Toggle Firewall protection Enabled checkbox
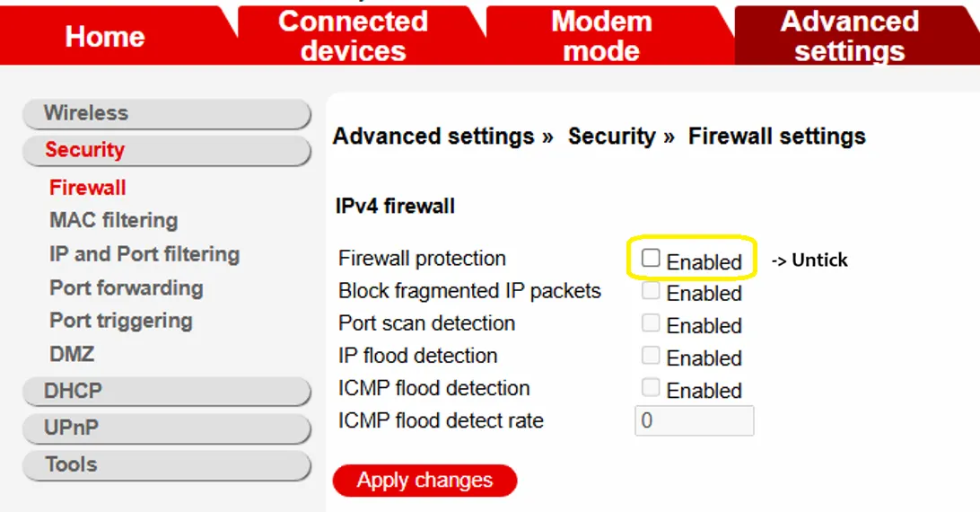Viewport: 980px width, 512px height. click(x=651, y=257)
